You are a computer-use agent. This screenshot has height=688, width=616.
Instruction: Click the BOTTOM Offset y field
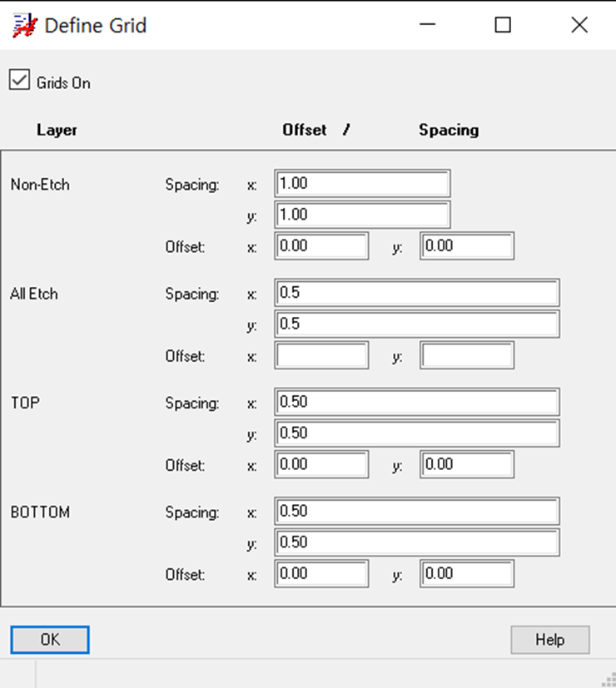point(467,573)
